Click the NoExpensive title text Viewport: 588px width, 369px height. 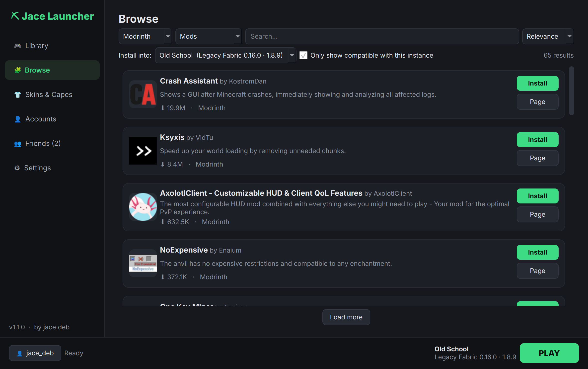coord(184,250)
